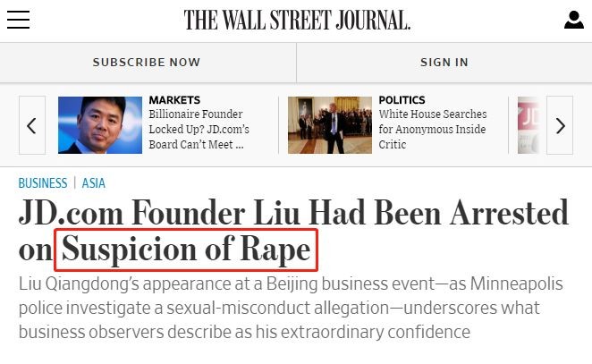Go to the Business section breadcrumb
The width and height of the screenshot is (592, 364).
pyautogui.click(x=43, y=183)
